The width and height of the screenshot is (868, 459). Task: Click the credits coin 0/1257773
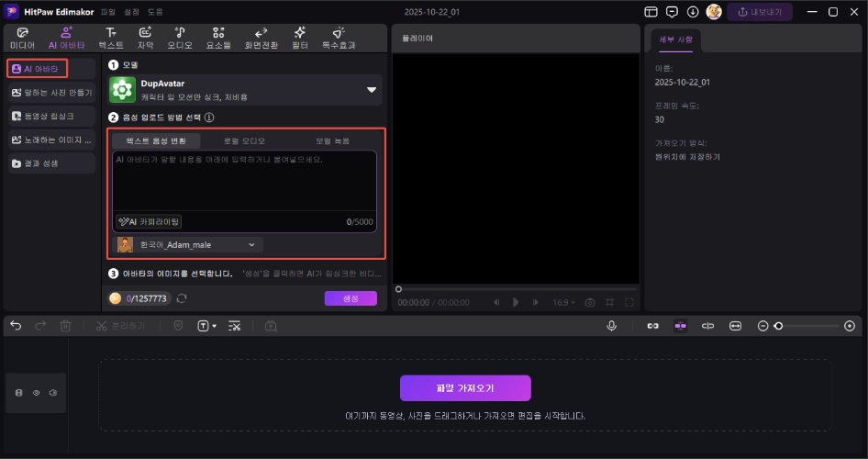[139, 298]
